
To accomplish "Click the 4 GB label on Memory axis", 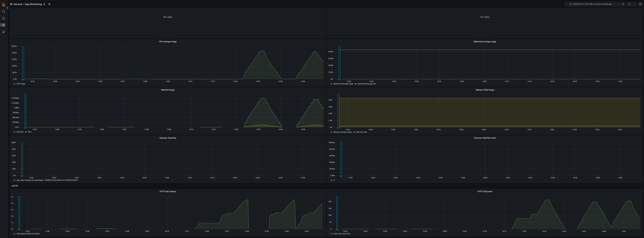I will (330, 100).
